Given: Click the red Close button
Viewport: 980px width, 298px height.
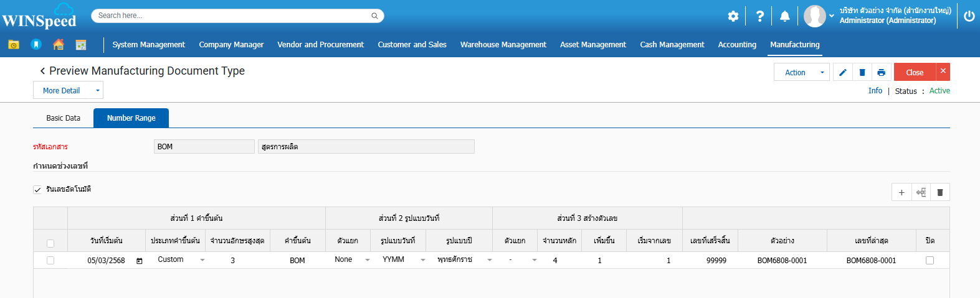Looking at the screenshot, I should 914,72.
